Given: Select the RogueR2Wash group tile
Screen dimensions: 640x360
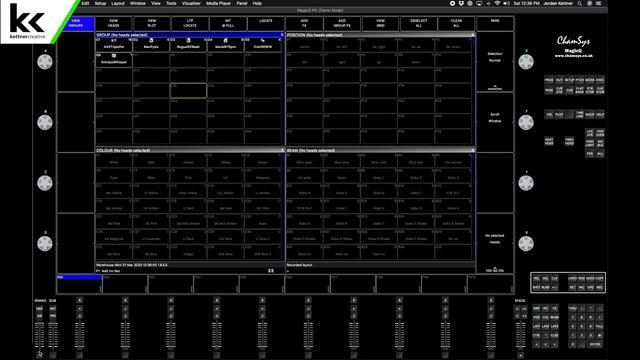Looking at the screenshot, I should 188,44.
